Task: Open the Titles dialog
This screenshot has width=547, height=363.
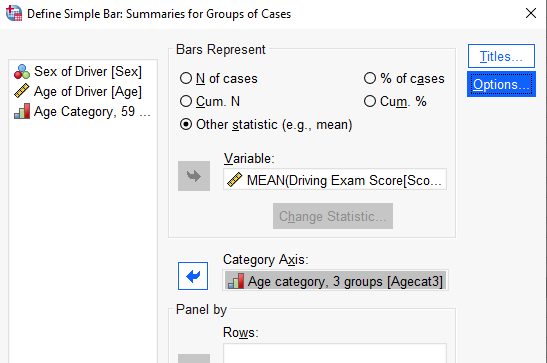Action: pos(501,56)
